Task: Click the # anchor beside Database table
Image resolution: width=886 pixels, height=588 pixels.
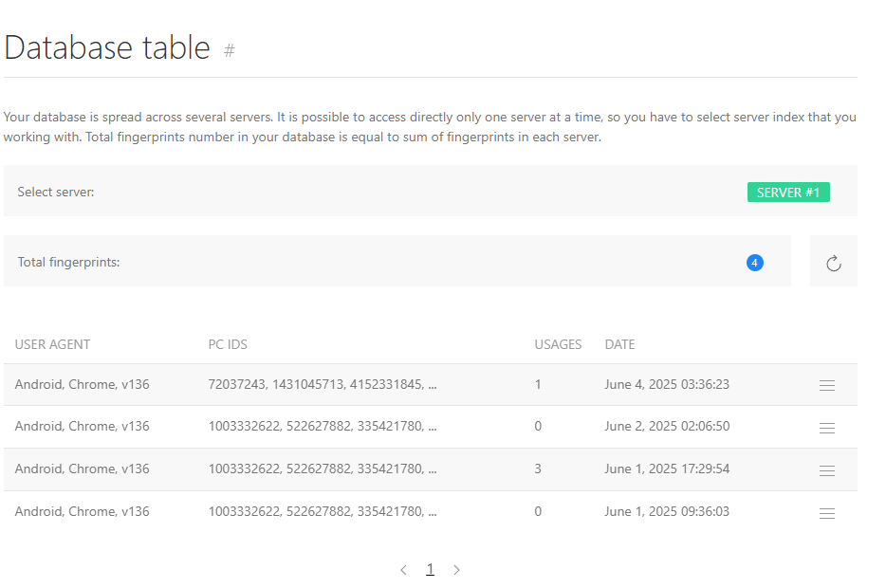Action: (x=229, y=50)
